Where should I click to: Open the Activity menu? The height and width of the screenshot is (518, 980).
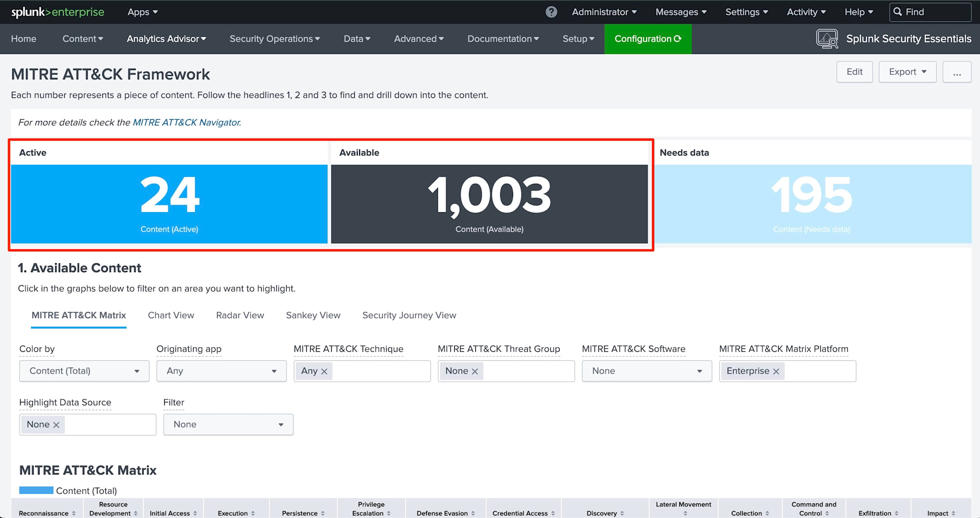pos(806,12)
